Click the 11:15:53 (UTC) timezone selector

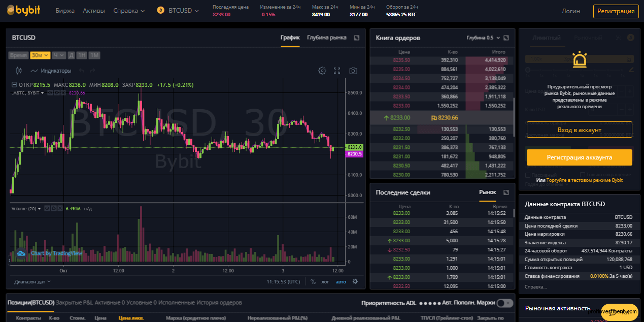point(284,281)
